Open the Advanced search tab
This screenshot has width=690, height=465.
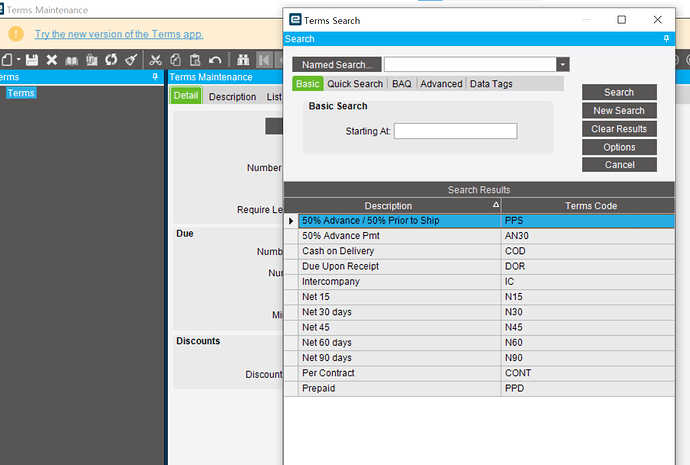441,84
